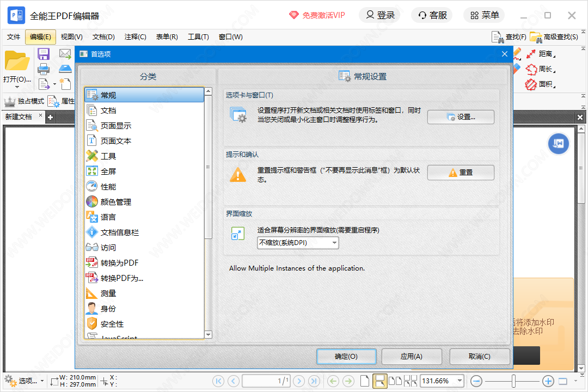
Task: Open the 文档信息栏 category
Action: pyautogui.click(x=144, y=232)
